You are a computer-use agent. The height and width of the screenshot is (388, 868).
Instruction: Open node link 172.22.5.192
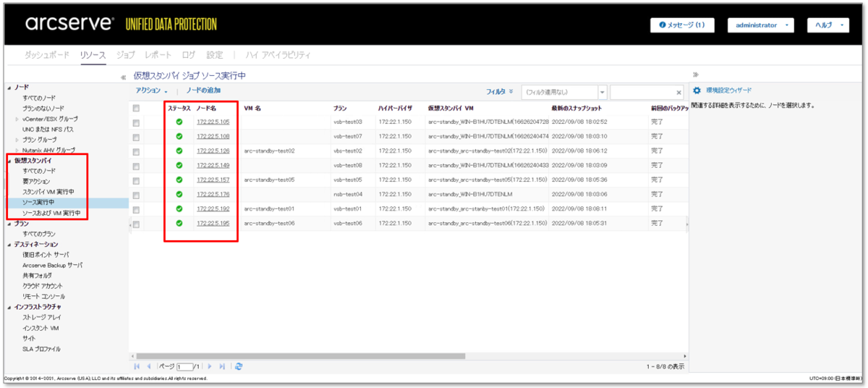[x=213, y=208]
